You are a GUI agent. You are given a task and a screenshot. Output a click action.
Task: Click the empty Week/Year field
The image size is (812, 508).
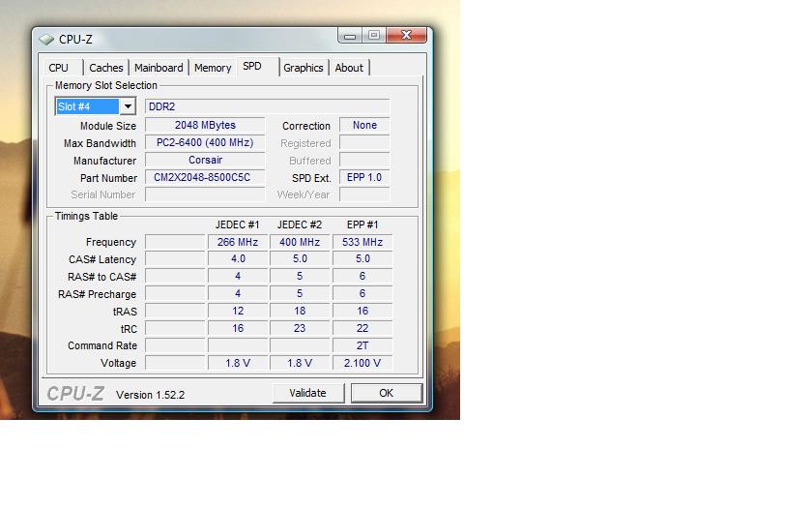point(364,194)
